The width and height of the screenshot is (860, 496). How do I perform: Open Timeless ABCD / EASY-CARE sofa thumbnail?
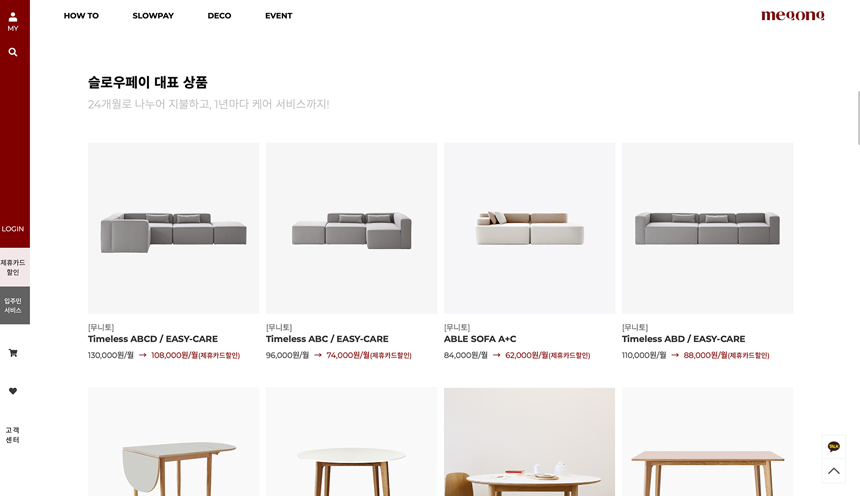tap(173, 228)
